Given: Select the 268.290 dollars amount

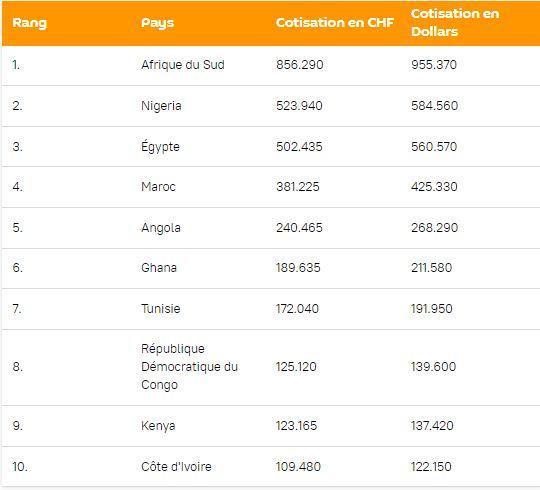Looking at the screenshot, I should (x=434, y=228).
